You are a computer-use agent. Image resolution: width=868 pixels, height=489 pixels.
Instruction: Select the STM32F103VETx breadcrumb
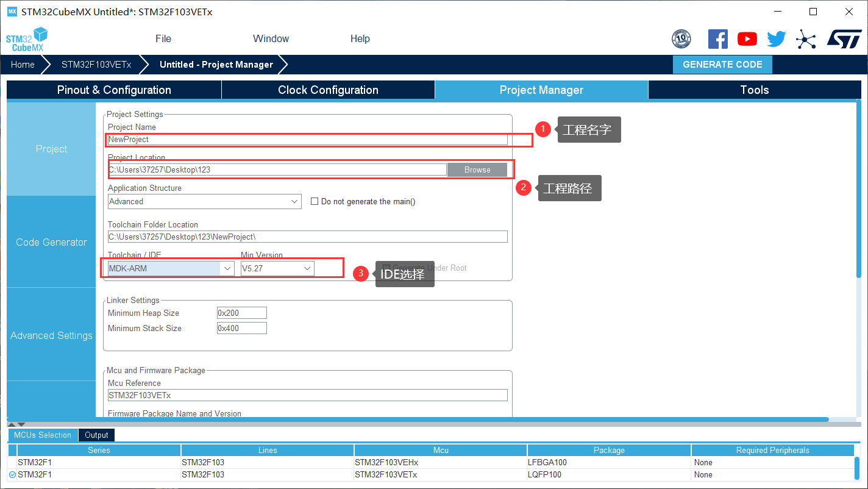coord(96,64)
